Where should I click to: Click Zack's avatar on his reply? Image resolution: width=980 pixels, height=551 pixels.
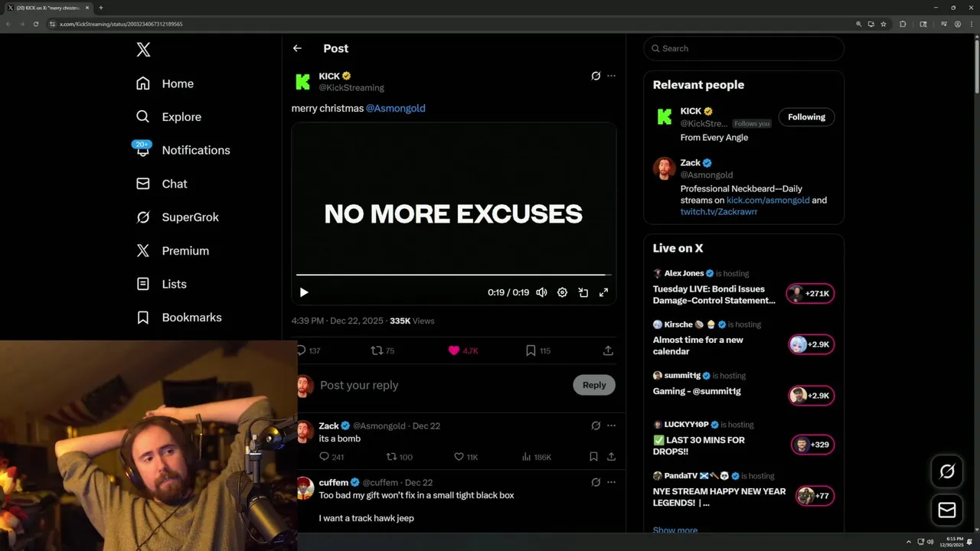(x=305, y=431)
